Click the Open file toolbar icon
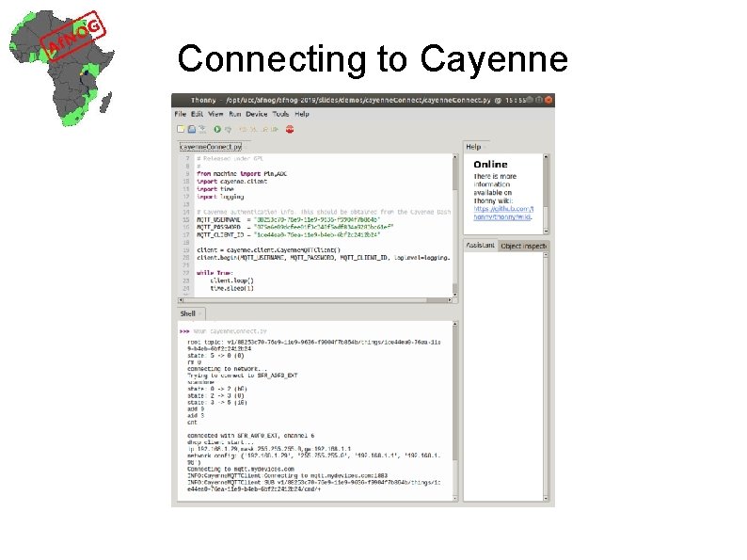This screenshot has height=560, width=747. coord(192,129)
